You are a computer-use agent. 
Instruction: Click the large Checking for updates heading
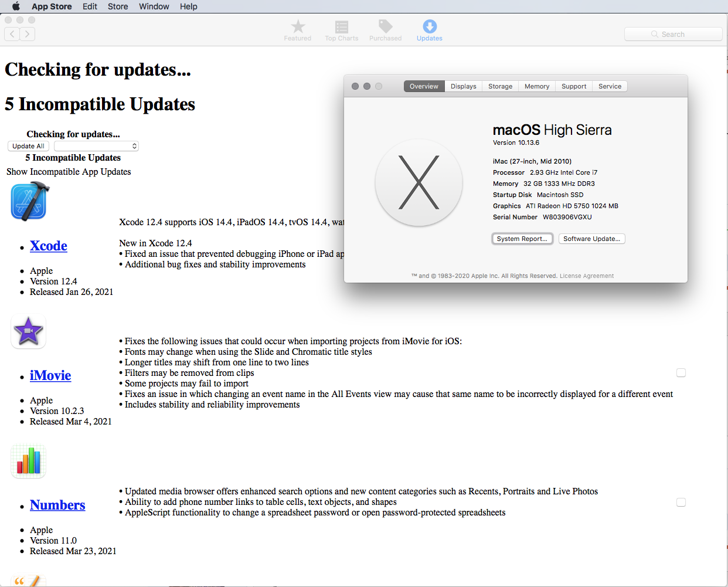tap(98, 70)
